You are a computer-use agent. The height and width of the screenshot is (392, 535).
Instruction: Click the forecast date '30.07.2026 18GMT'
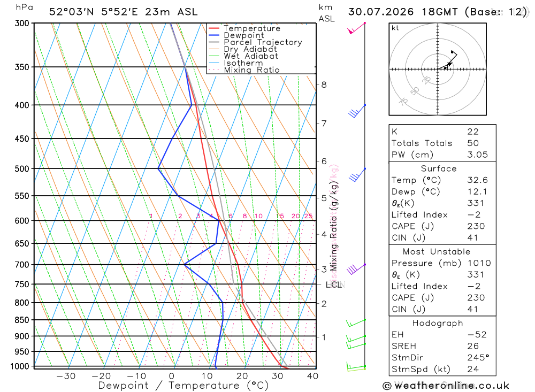(403, 12)
